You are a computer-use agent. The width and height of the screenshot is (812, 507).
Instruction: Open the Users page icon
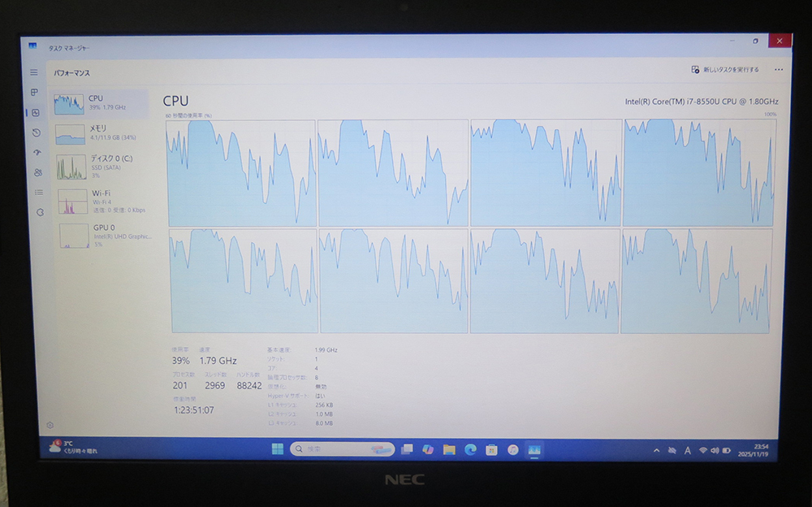click(x=37, y=172)
